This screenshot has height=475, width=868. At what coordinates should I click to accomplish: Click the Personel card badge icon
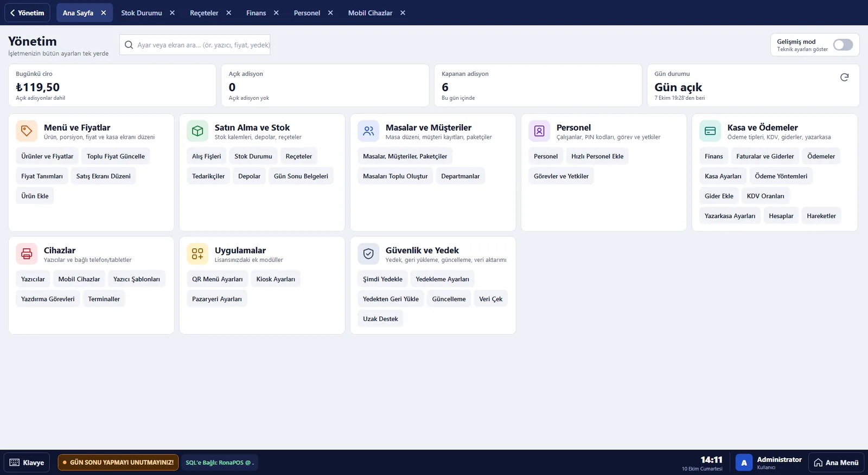pyautogui.click(x=539, y=131)
